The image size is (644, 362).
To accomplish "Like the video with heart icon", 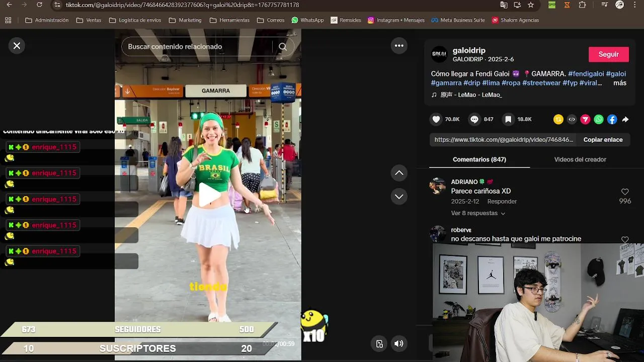I will [436, 119].
